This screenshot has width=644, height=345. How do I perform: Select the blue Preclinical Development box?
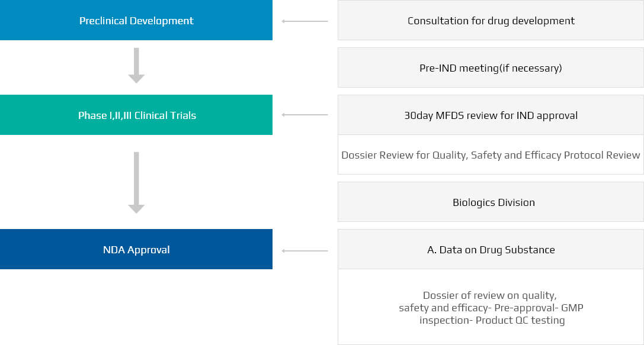[136, 21]
